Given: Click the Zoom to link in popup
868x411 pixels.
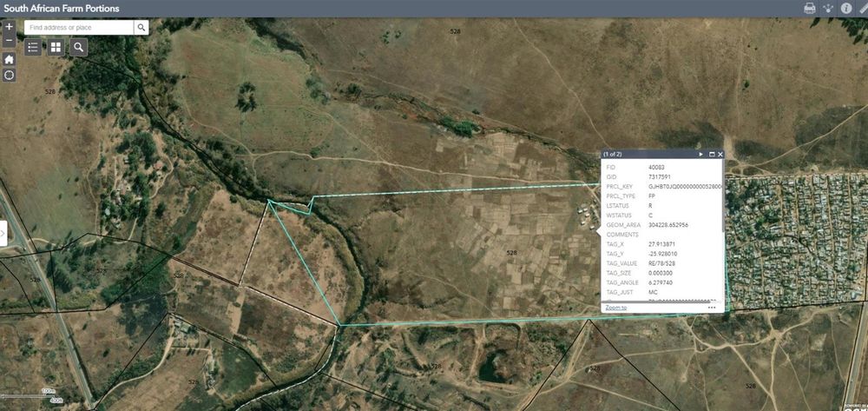Looking at the screenshot, I should pos(615,308).
